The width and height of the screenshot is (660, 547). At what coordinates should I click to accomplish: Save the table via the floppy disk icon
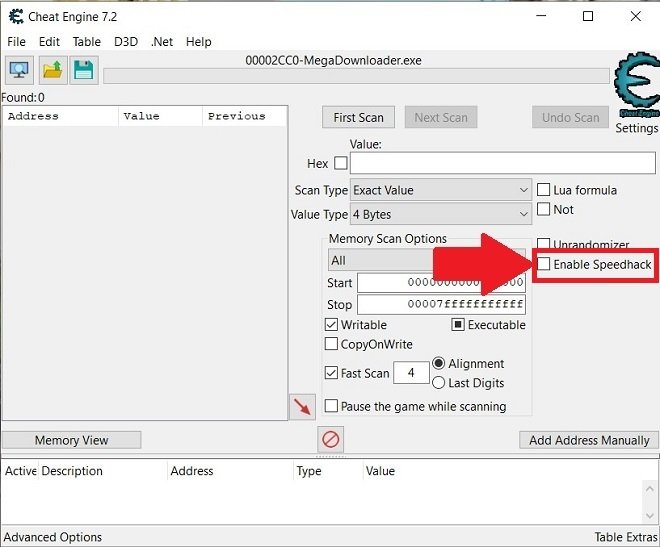click(84, 70)
